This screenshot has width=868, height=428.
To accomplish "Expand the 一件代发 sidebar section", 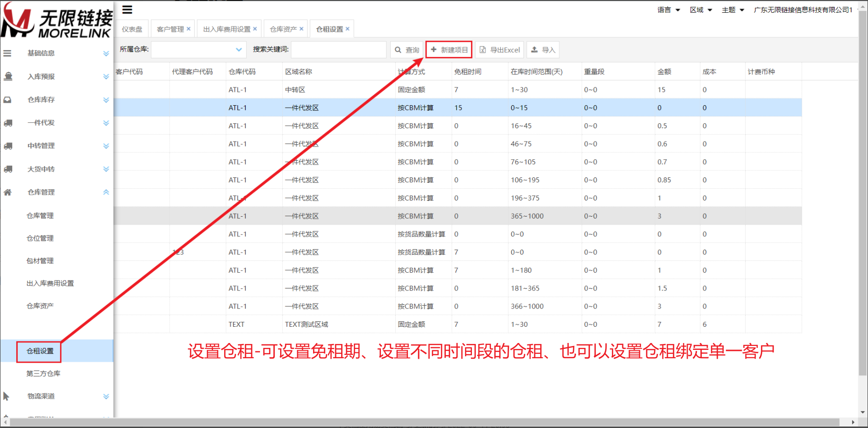I will 106,123.
